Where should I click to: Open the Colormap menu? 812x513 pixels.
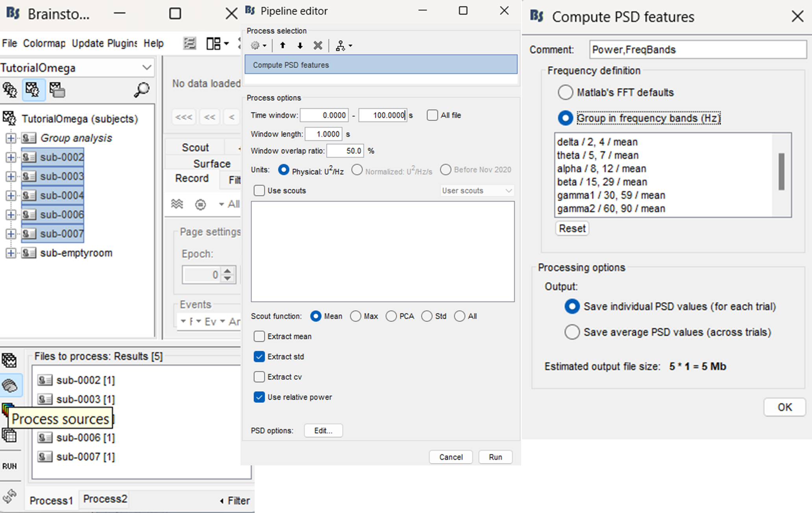point(44,43)
